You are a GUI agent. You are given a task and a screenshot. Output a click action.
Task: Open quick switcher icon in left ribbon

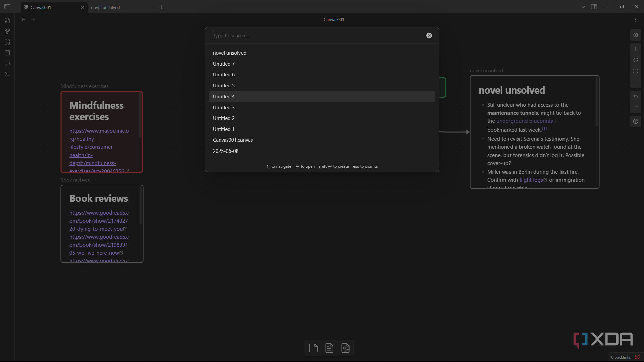click(7, 20)
